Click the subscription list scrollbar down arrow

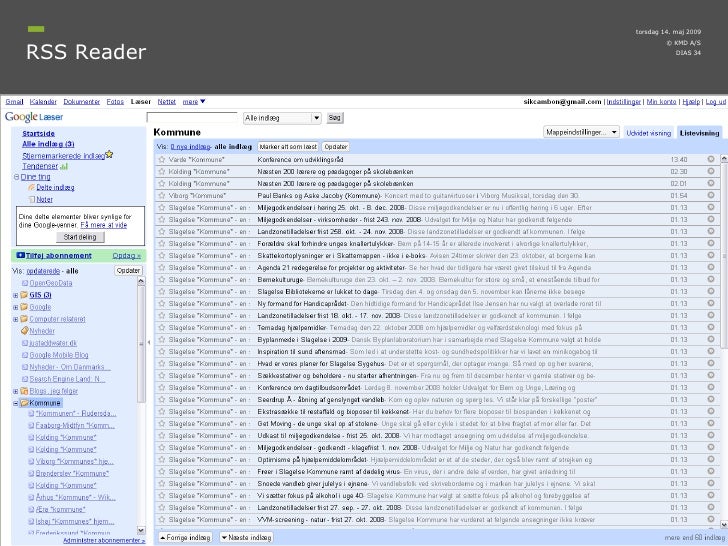141,530
